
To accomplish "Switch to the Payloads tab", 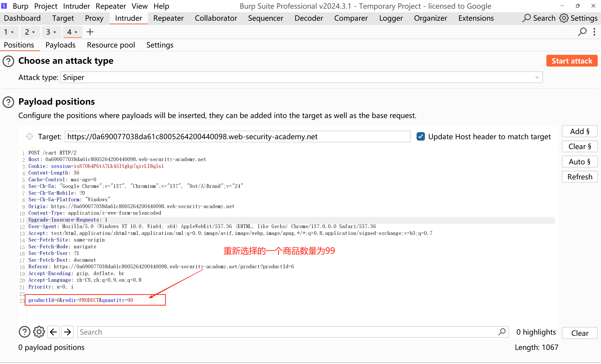I will [60, 45].
